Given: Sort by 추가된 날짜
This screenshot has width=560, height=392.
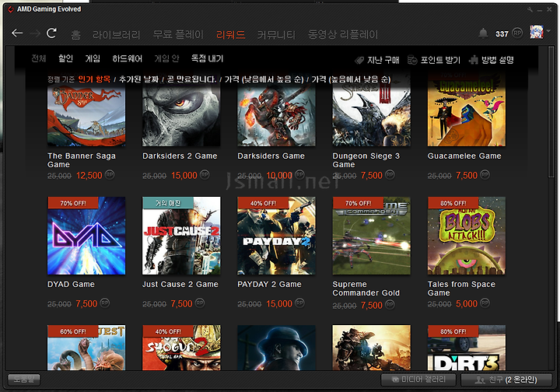Looking at the screenshot, I should point(138,79).
